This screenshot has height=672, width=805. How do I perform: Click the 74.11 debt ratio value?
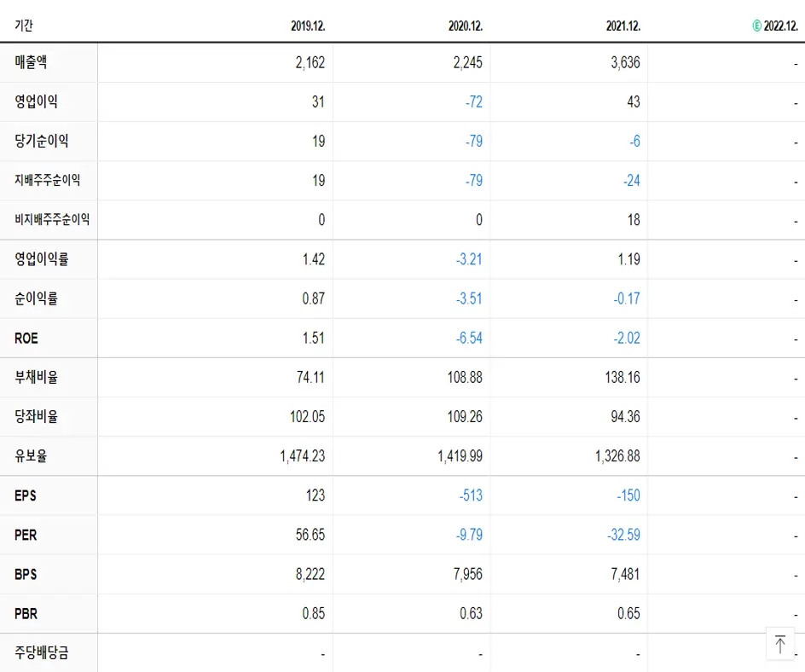(310, 377)
